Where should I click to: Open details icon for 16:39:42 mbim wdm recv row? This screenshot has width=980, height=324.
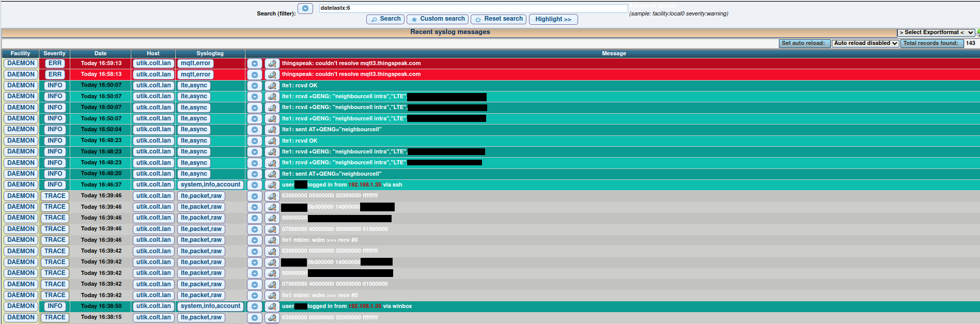[272, 296]
